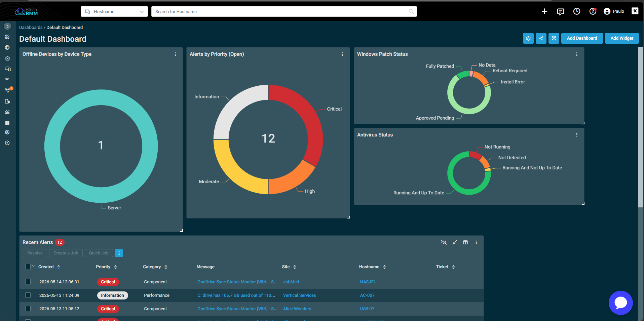Open the blue more actions button
Image resolution: width=644 pixels, height=321 pixels.
click(119, 253)
